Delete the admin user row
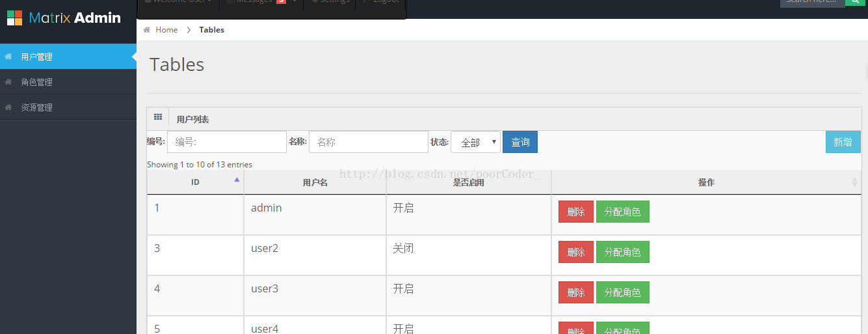Viewport: 868px width, 334px height. pos(576,212)
